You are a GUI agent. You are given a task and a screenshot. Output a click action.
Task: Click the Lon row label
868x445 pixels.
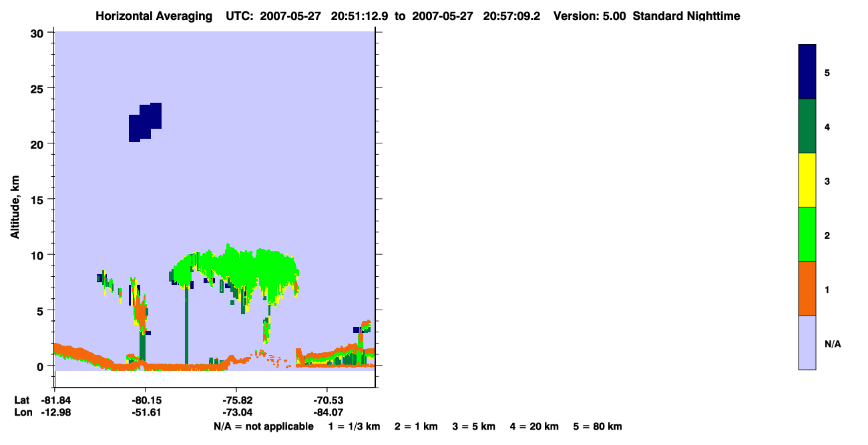[x=22, y=413]
